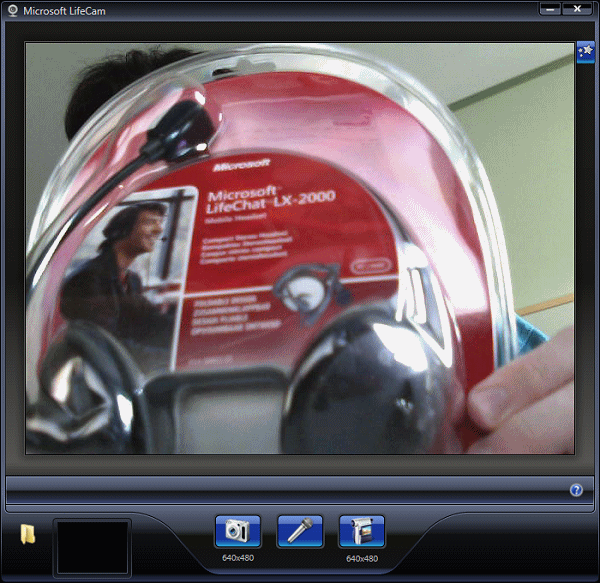Click the photo resolution 640x480 label
The image size is (600, 583).
click(237, 558)
